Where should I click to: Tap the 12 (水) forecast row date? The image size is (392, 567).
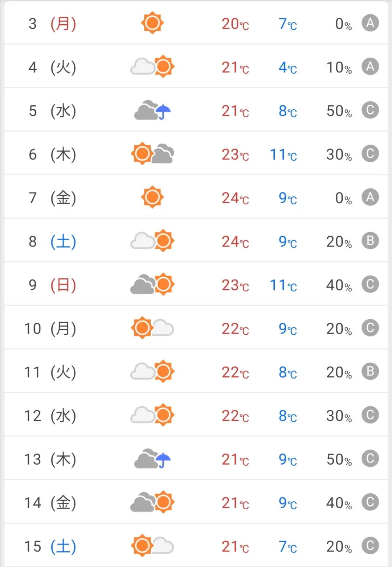[x=50, y=416]
